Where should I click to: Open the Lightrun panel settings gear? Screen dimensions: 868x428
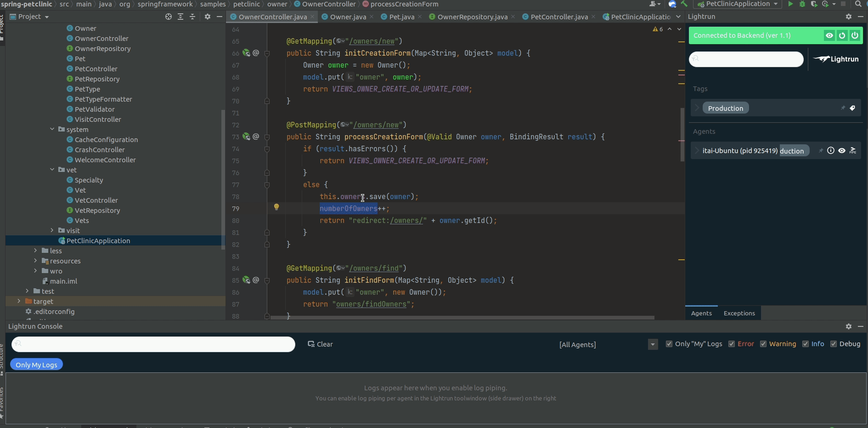(849, 17)
